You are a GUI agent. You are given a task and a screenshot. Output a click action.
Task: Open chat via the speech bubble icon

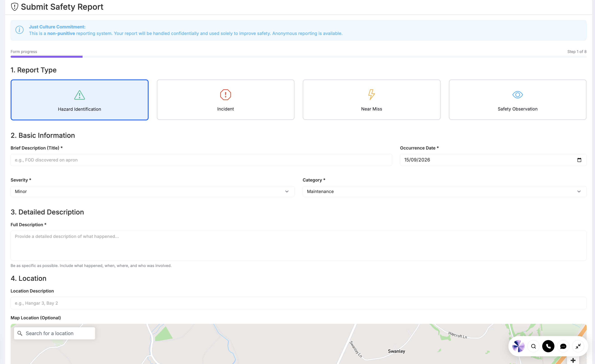pos(563,346)
